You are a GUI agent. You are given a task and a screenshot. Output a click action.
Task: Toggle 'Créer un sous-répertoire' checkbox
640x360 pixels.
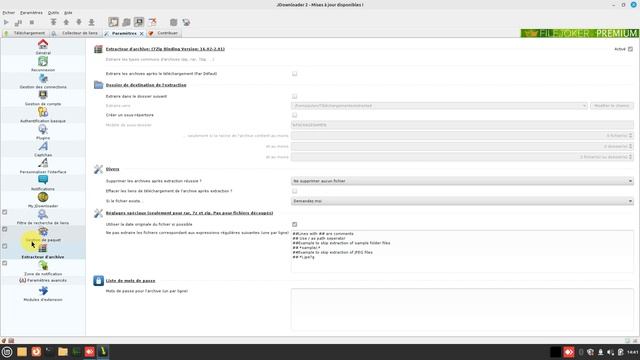(x=294, y=115)
